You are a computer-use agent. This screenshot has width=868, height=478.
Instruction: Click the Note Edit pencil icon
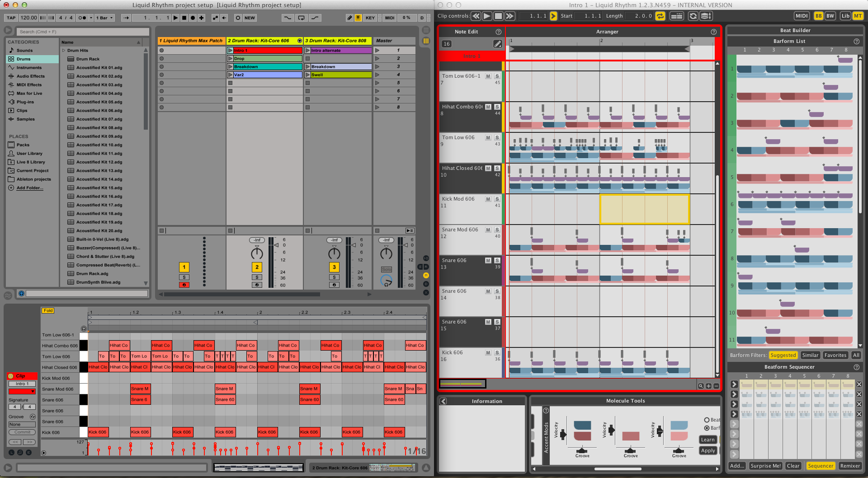pyautogui.click(x=497, y=44)
